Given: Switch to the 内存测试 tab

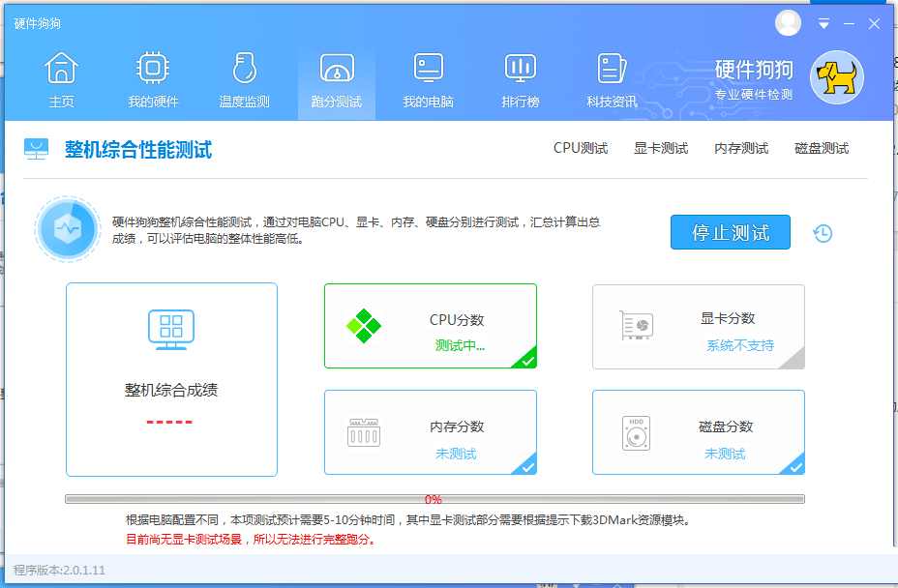Looking at the screenshot, I should [x=741, y=148].
